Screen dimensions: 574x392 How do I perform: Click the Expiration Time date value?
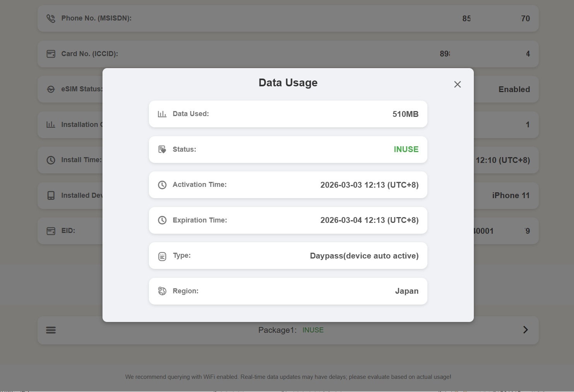click(369, 220)
